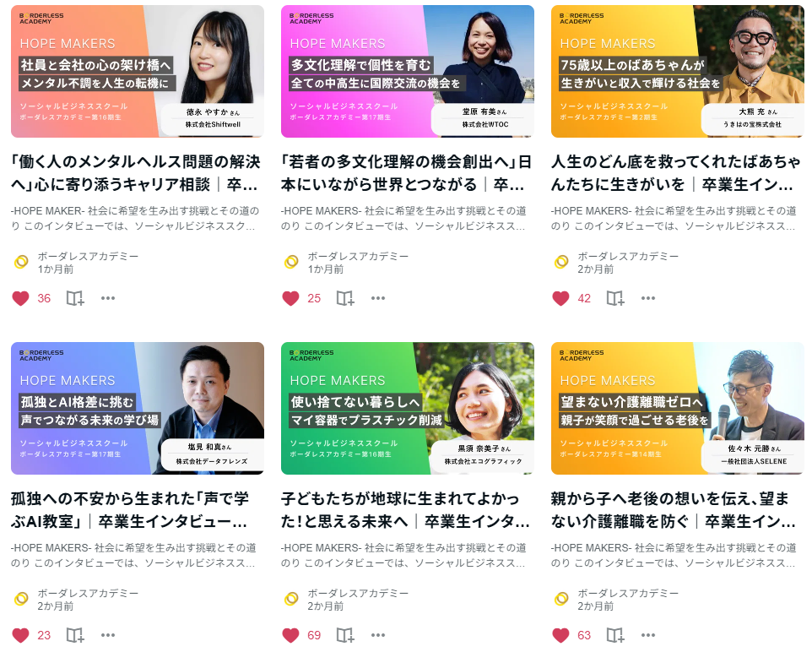Open more options for the 36-likes article
This screenshot has height=652, width=812.
coord(108,298)
